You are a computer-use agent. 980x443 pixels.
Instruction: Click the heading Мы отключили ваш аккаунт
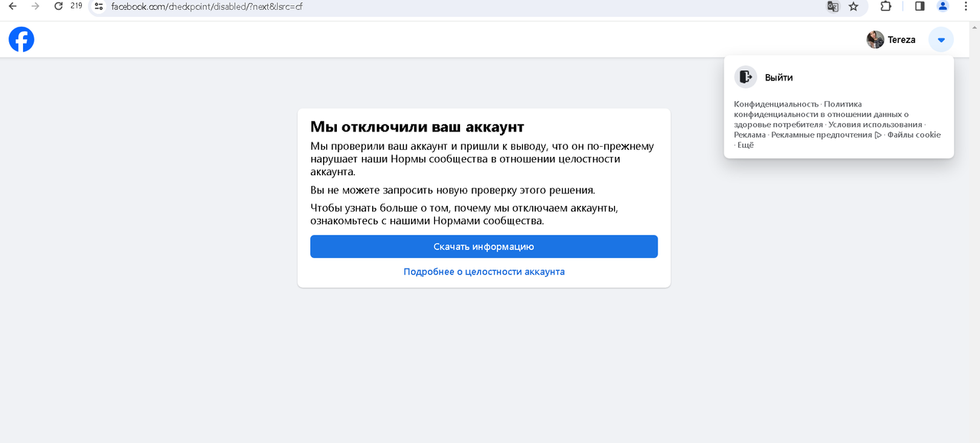click(417, 126)
